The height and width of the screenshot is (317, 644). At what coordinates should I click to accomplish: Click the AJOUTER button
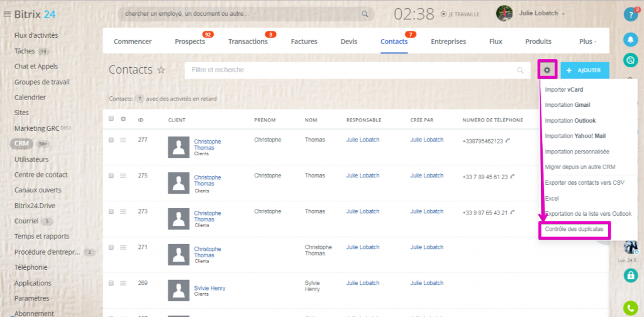(x=585, y=70)
